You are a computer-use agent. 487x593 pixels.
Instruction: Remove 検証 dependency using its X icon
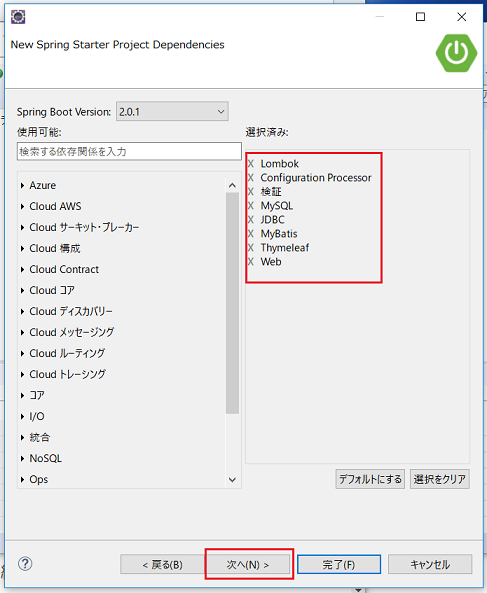click(251, 192)
